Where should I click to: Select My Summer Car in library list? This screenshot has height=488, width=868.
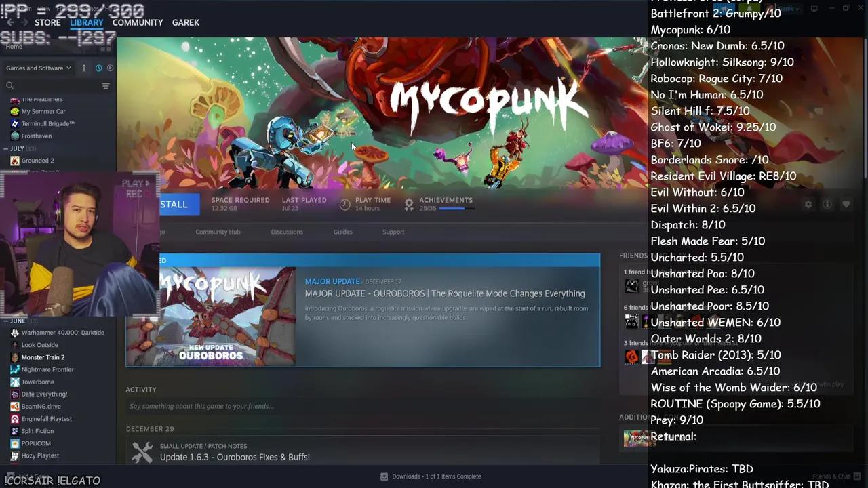click(x=43, y=111)
